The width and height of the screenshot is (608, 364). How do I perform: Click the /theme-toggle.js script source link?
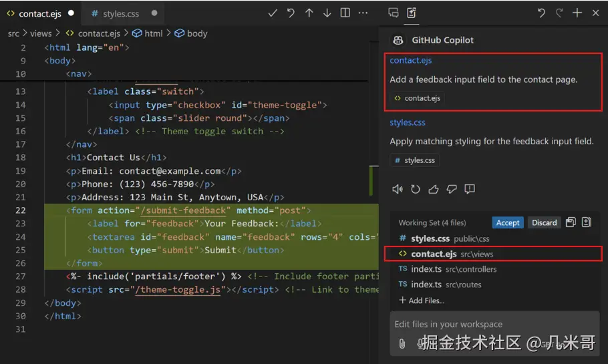pos(178,290)
